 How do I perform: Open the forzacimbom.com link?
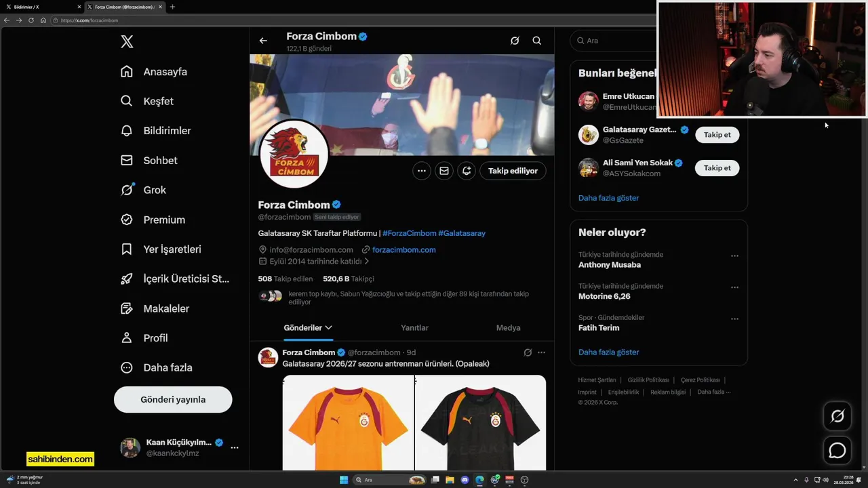coord(404,249)
